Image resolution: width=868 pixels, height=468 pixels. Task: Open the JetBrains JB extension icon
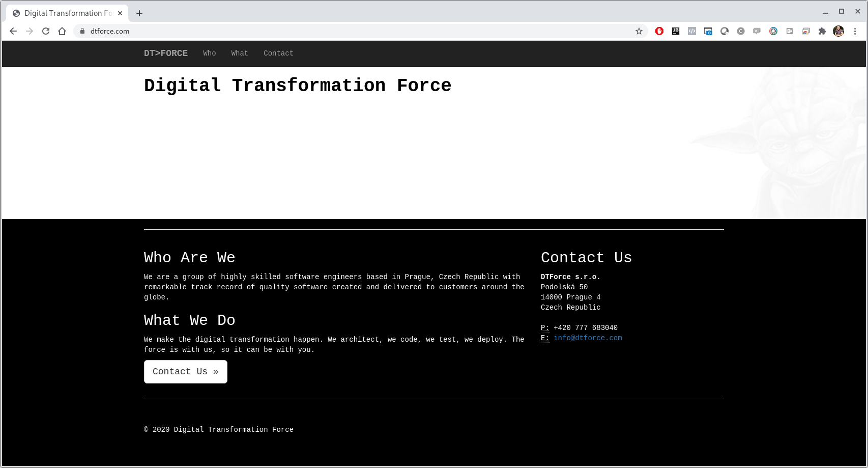[x=676, y=31]
